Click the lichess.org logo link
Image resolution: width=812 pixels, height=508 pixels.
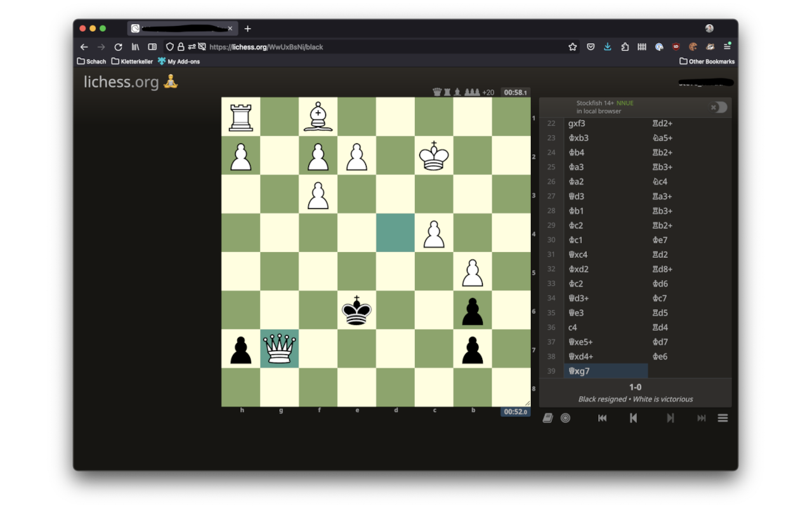pyautogui.click(x=121, y=82)
